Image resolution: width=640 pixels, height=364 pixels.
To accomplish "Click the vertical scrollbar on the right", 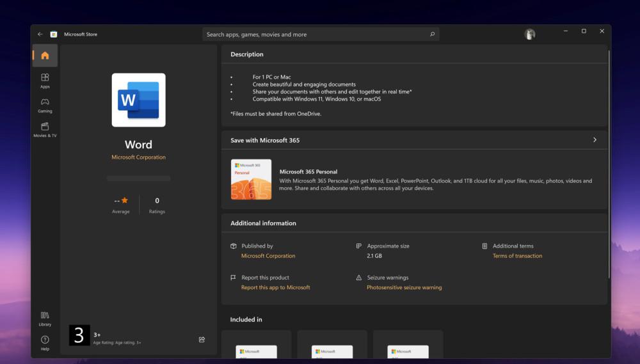I will point(609,164).
